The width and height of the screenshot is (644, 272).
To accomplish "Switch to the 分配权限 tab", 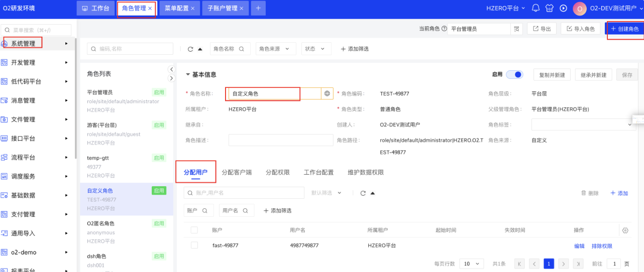I will (x=277, y=172).
